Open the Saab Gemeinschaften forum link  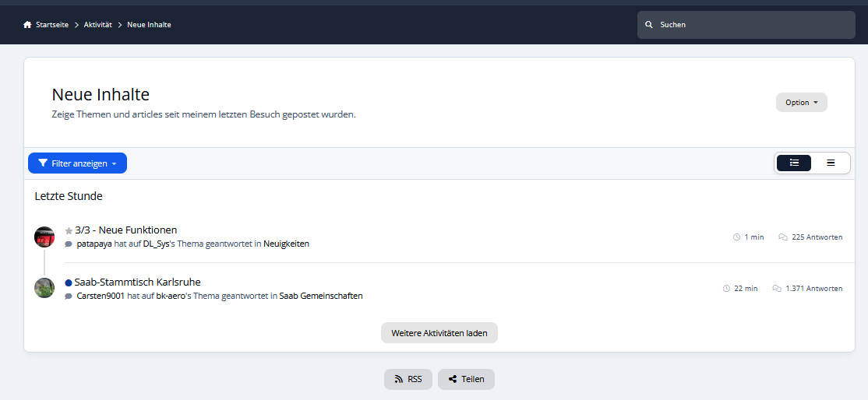321,296
